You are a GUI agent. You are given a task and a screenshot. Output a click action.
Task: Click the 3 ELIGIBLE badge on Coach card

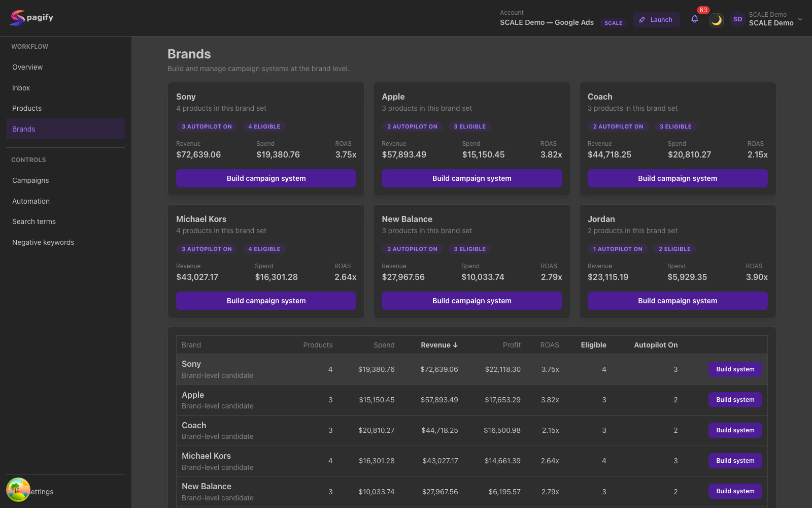coord(675,126)
